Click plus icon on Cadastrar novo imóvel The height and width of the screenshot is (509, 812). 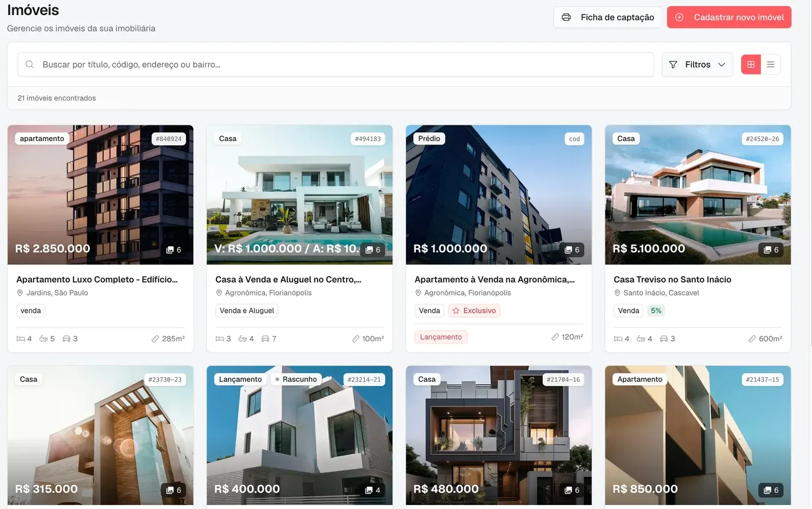679,17
